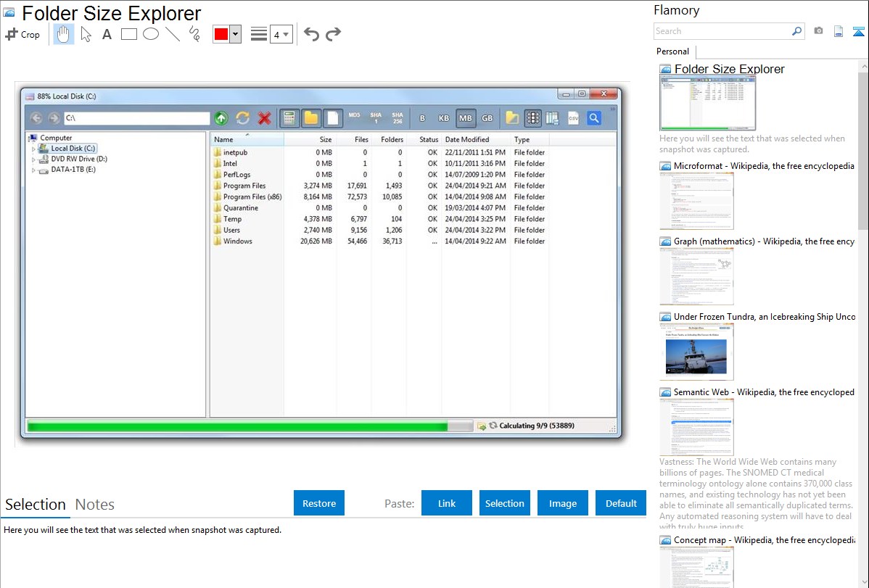
Task: Open the line thickness dropdown
Action: (281, 34)
